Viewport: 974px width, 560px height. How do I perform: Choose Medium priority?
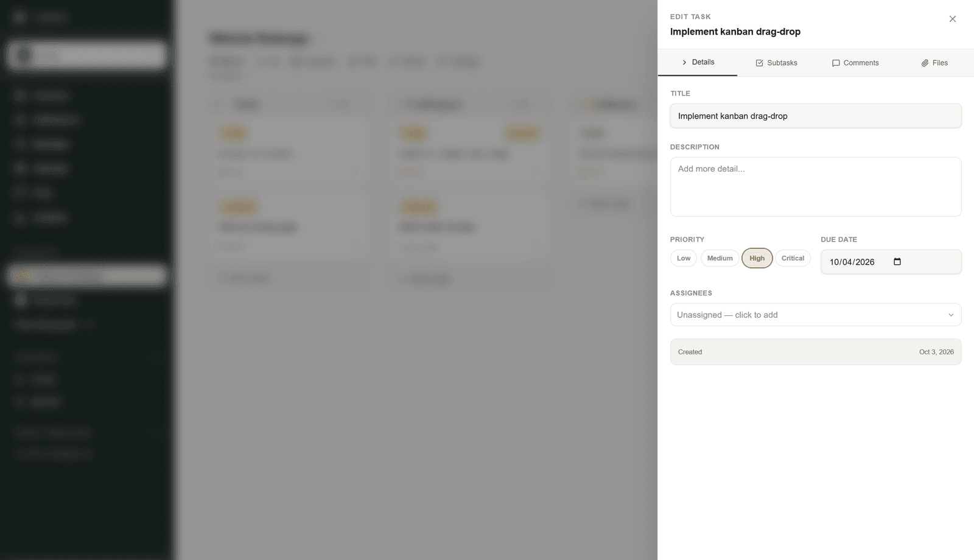[720, 258]
